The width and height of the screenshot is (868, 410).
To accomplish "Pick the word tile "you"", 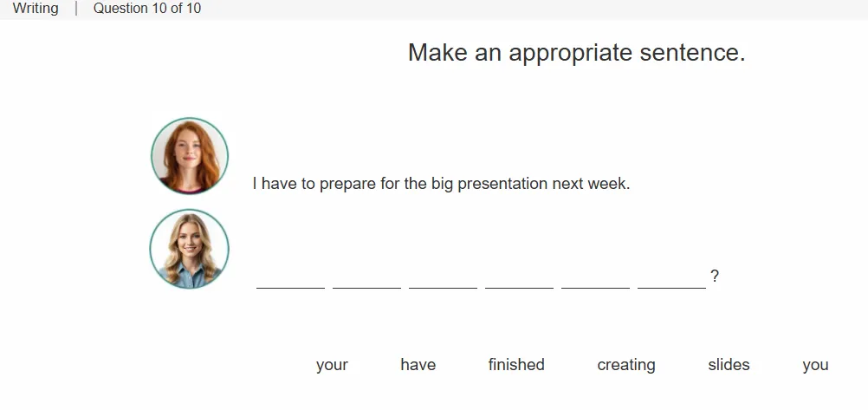I will [815, 365].
